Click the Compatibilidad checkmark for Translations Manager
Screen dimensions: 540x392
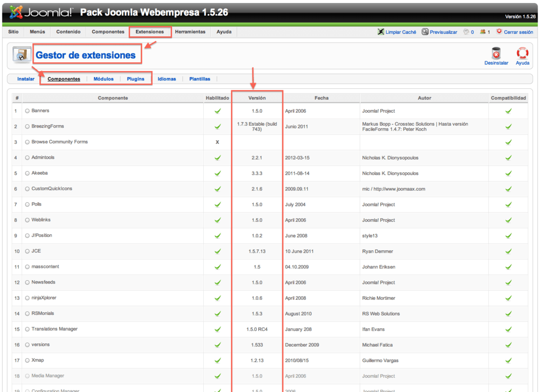pyautogui.click(x=508, y=329)
